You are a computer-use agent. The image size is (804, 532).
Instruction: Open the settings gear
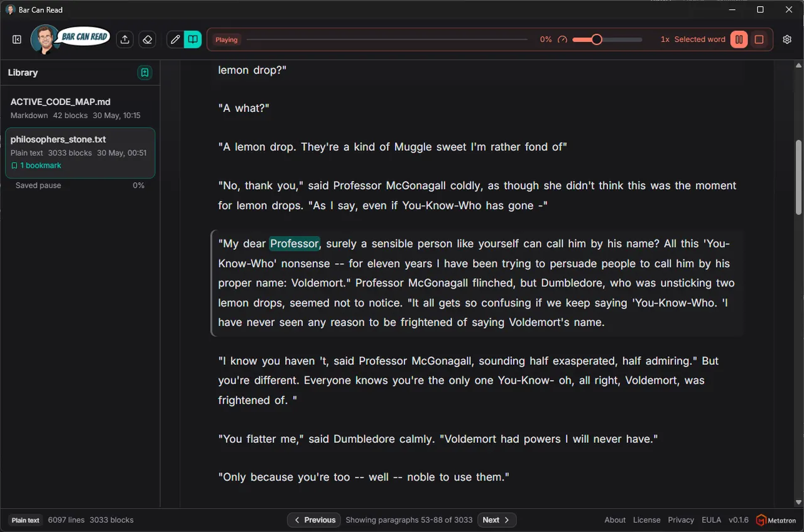(x=787, y=40)
